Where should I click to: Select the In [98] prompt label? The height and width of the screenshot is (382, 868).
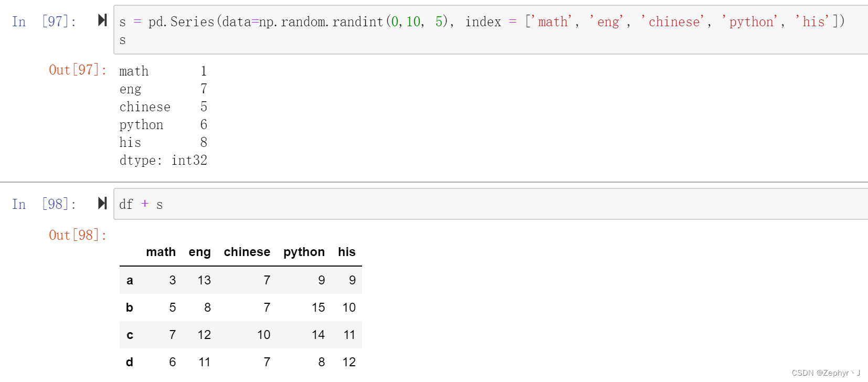coord(44,204)
